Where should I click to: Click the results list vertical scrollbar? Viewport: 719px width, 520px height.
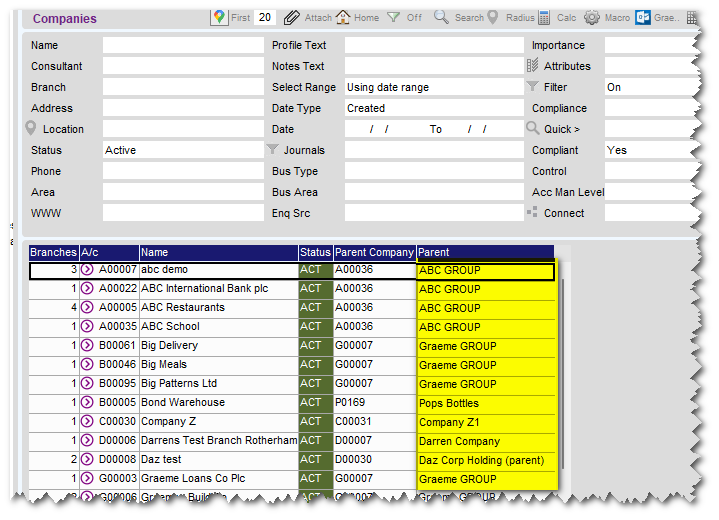click(562, 374)
